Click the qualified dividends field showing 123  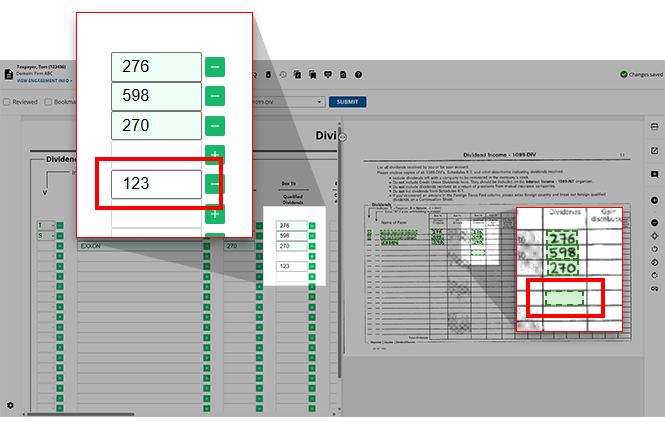tap(292, 266)
